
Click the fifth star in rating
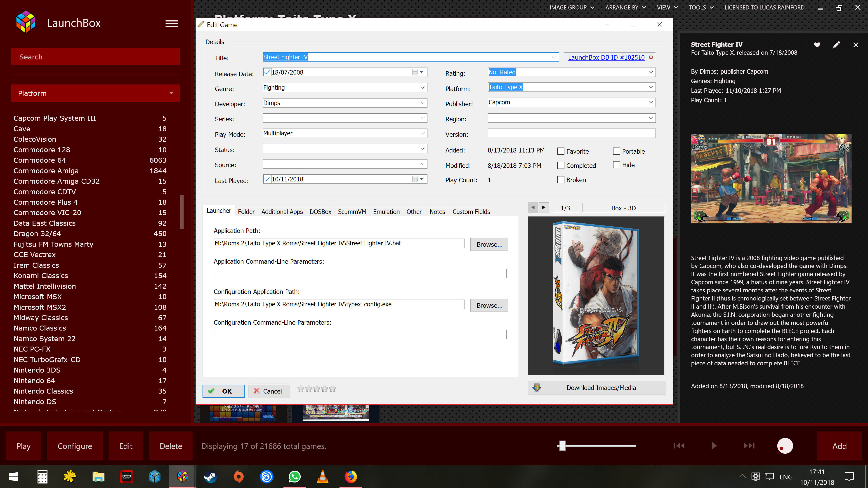(333, 389)
